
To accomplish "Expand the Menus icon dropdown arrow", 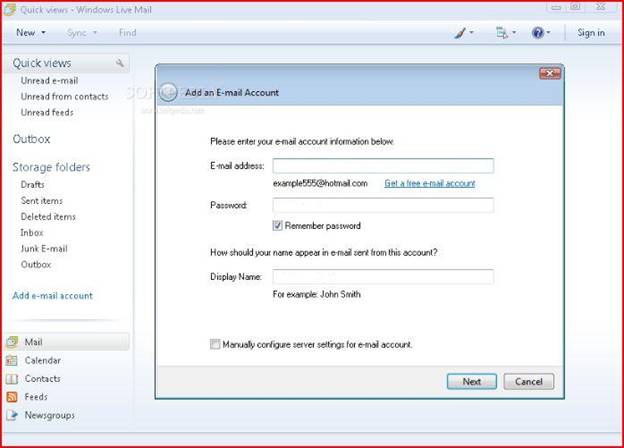I will 514,33.
